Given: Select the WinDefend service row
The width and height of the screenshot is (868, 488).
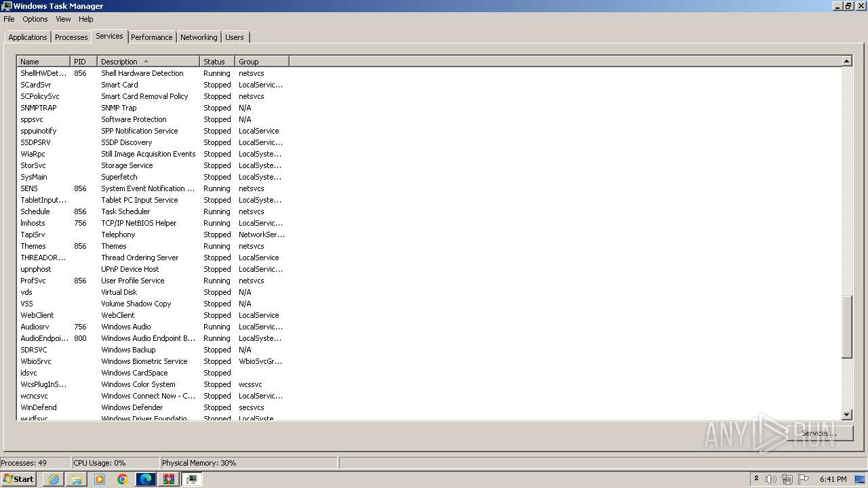Looking at the screenshot, I should tap(153, 407).
